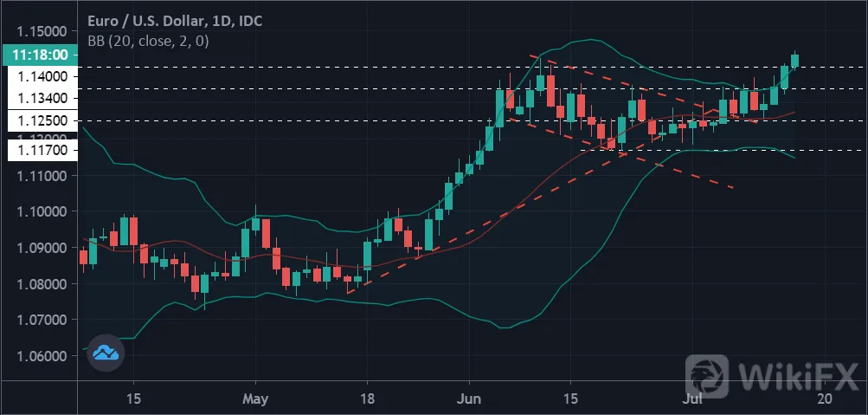Click the Euro / U.S. Dollar chart title
The image size is (868, 415).
pos(175,22)
